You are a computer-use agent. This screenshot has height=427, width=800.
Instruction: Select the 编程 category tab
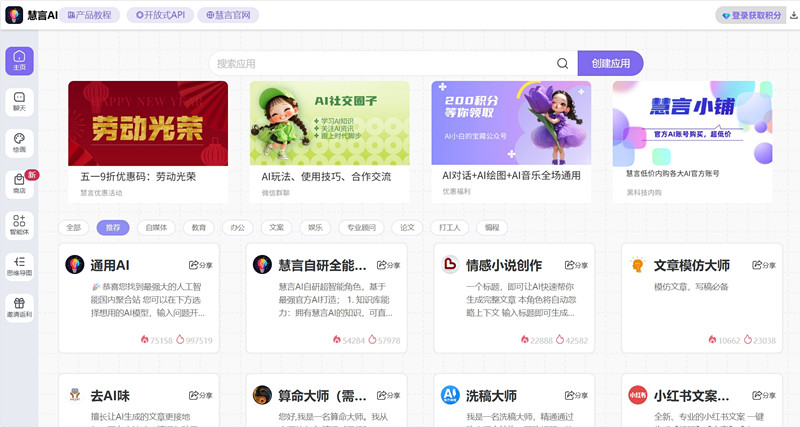[x=492, y=228]
